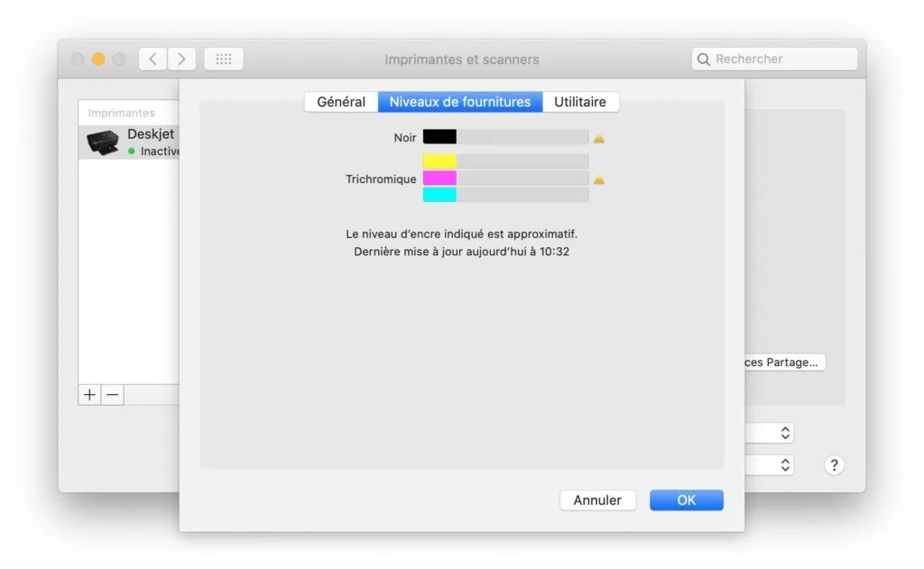924x569 pixels.
Task: Click text 'Dernière mise à jour aujourd'hui à 10:32'
Action: [461, 252]
